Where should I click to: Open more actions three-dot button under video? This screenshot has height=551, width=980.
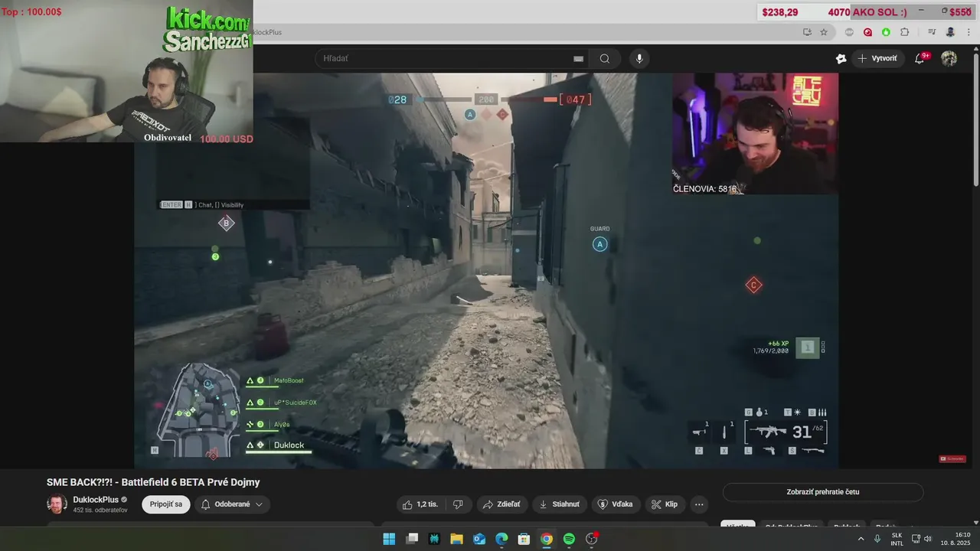pos(699,504)
